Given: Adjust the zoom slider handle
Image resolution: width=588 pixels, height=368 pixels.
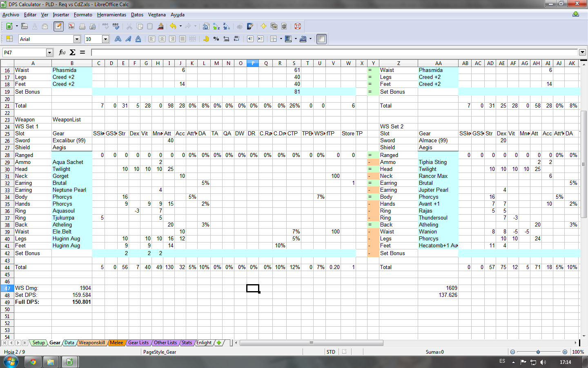Looking at the screenshot, I should [538, 352].
